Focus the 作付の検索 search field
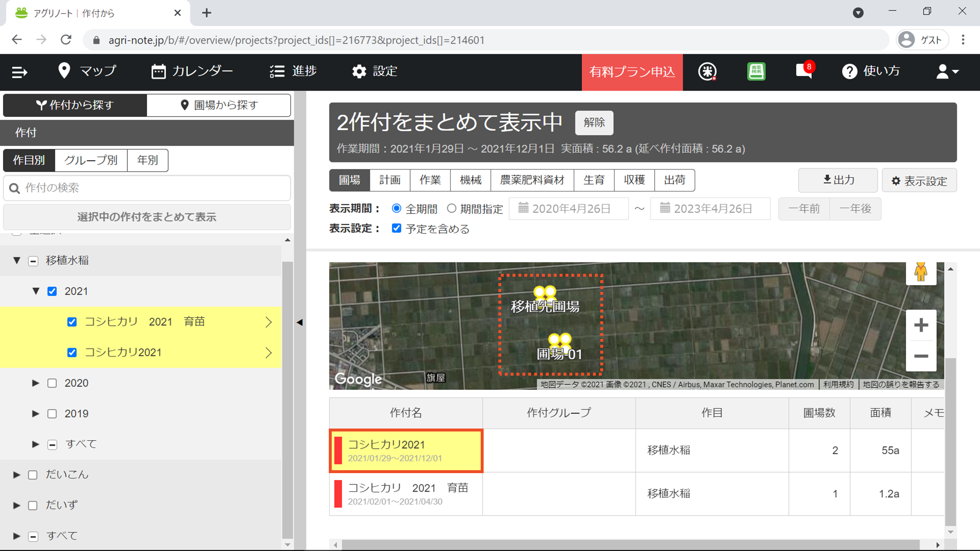Viewport: 980px width, 551px height. point(147,188)
